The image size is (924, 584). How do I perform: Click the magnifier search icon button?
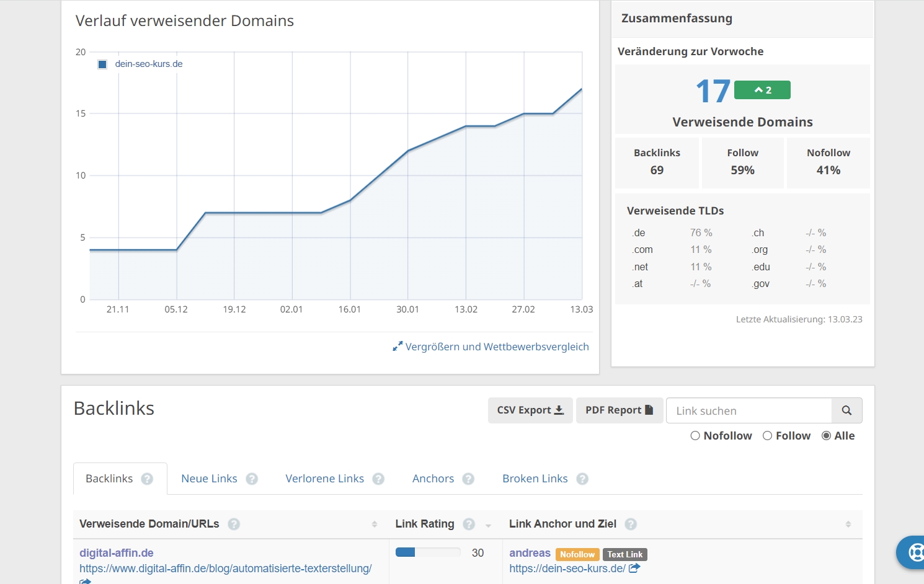pos(846,410)
